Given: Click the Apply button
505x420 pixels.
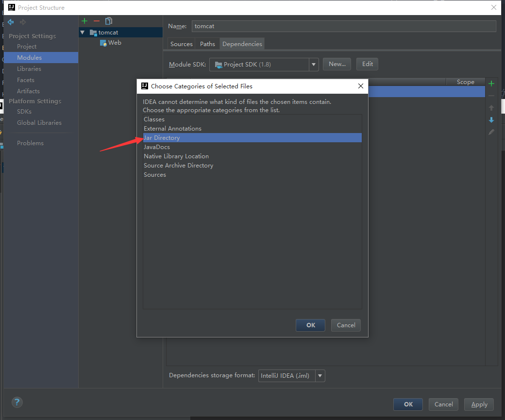Looking at the screenshot, I should [x=479, y=404].
